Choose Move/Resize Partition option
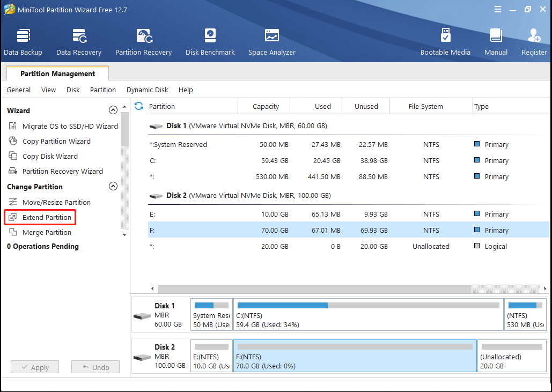 [x=56, y=202]
